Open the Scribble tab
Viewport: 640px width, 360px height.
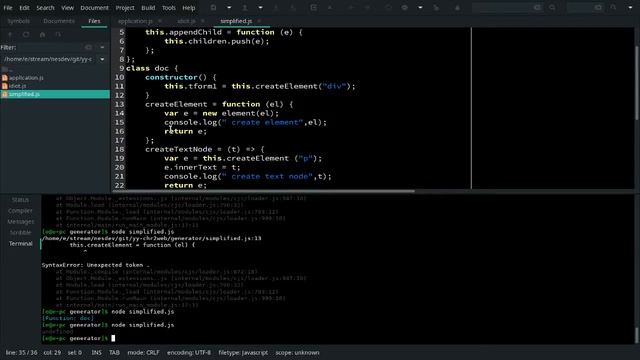click(x=20, y=232)
